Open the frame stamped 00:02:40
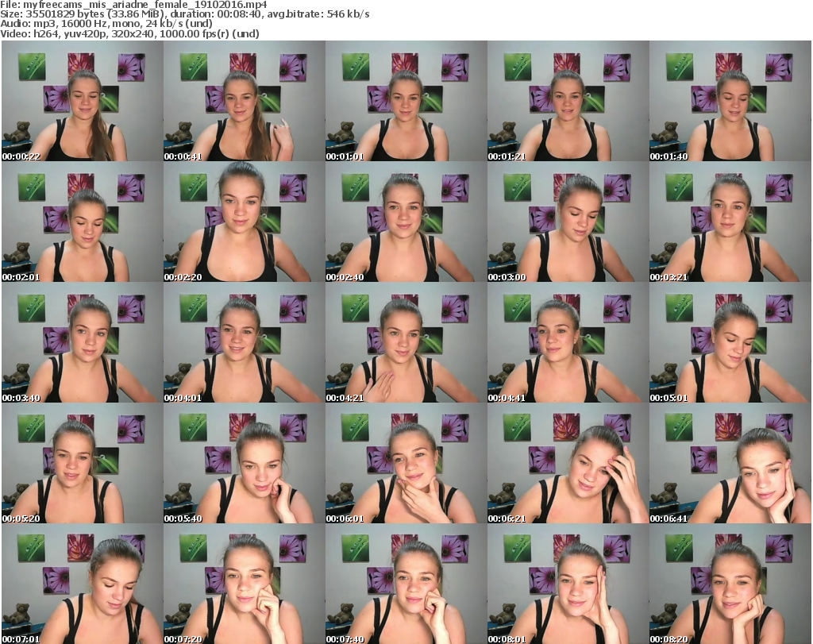 point(405,222)
